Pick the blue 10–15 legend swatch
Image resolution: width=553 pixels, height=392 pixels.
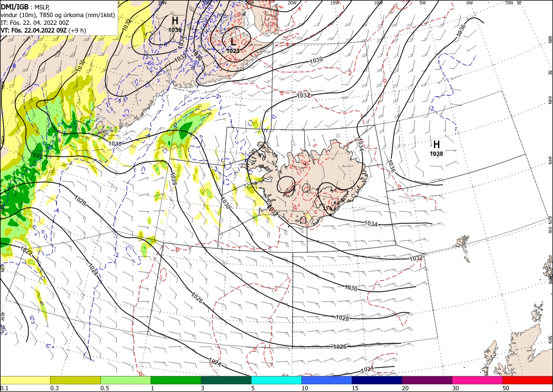click(327, 380)
